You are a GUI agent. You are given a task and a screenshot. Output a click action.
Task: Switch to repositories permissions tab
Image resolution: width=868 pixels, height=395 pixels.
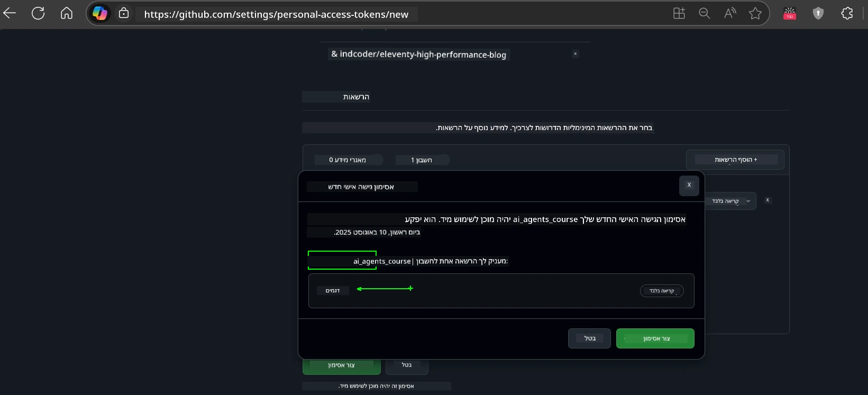pos(348,160)
